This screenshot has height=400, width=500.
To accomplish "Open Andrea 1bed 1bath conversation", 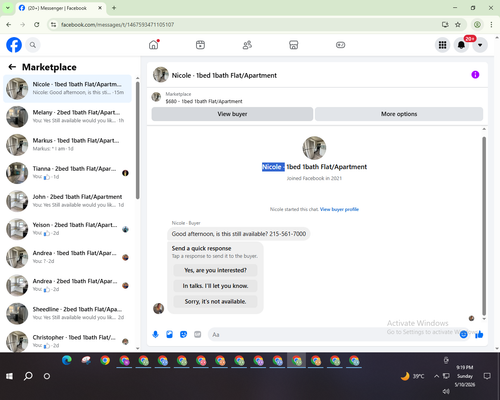I will pos(67,257).
